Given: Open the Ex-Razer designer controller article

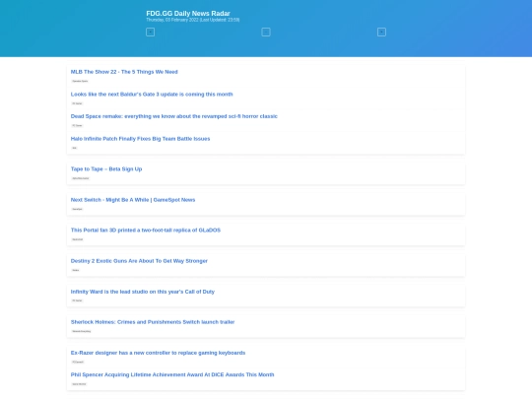Looking at the screenshot, I should coord(158,353).
